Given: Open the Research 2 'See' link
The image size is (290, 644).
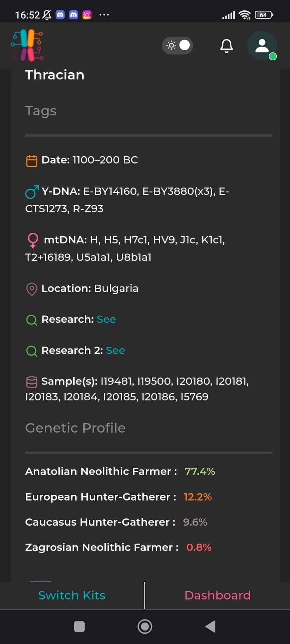Looking at the screenshot, I should tap(115, 351).
